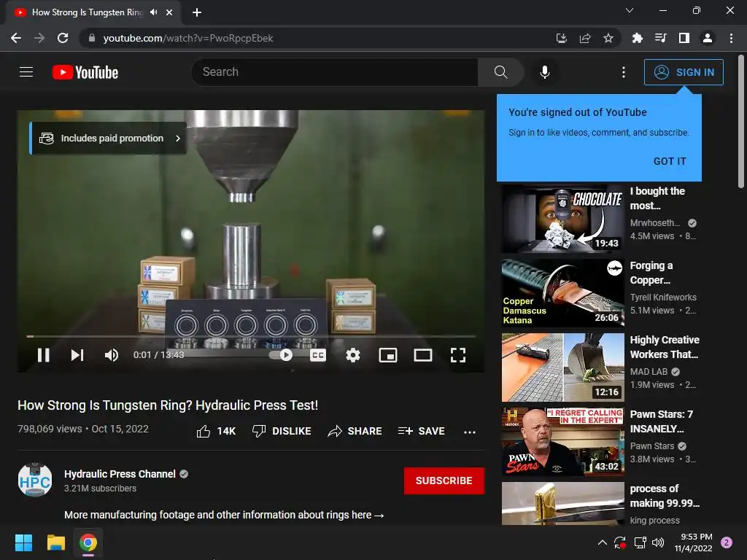The image size is (747, 560).
Task: Open Pawn Stars 43:02 video thumbnail
Action: point(562,441)
